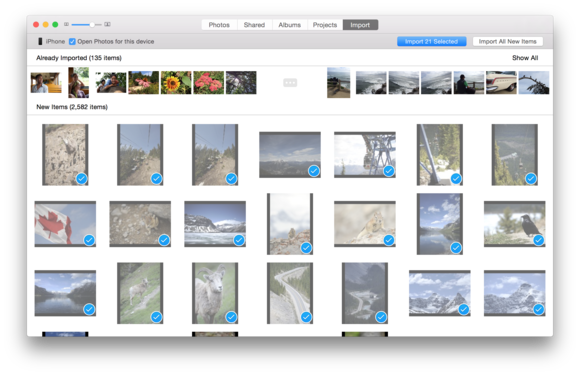Select the imported red flowers thumbnail

click(x=209, y=82)
